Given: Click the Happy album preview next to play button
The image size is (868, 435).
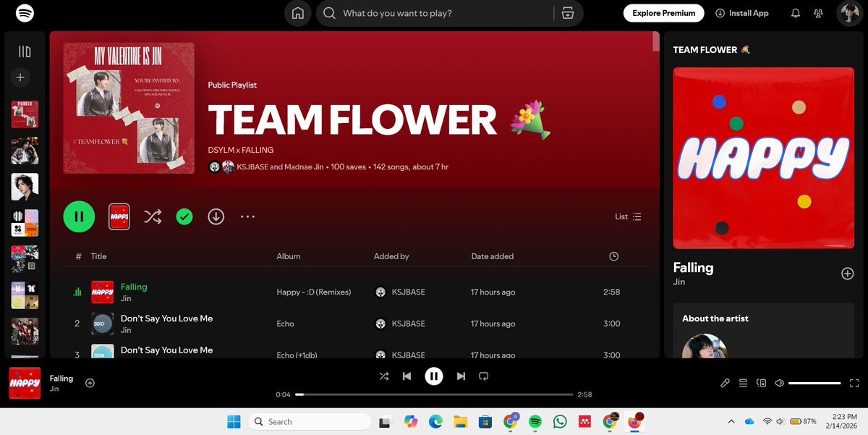Looking at the screenshot, I should [119, 216].
